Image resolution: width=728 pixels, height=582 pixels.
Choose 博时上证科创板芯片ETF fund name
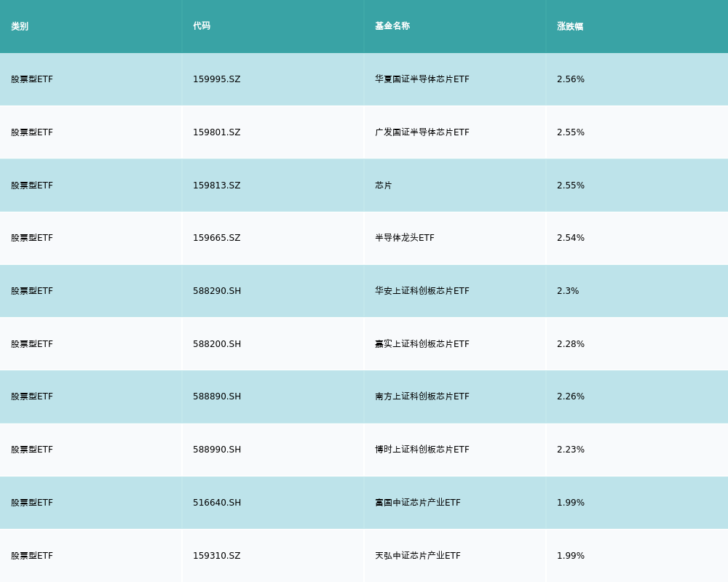tap(422, 450)
